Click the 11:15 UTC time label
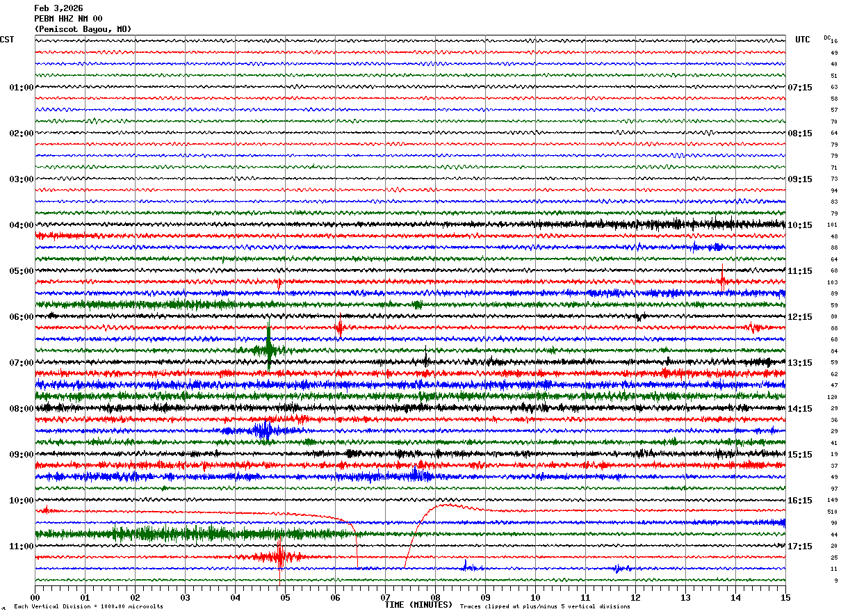The width and height of the screenshot is (841, 616). point(800,271)
